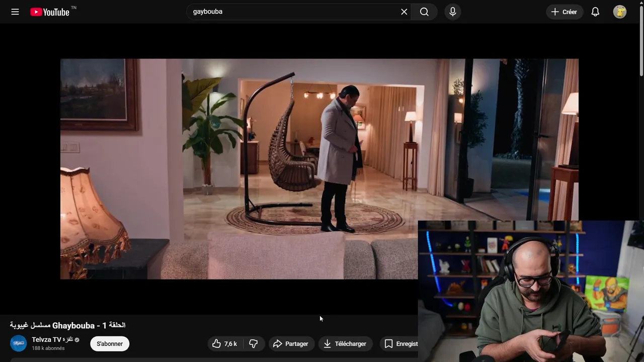644x362 pixels.
Task: Open the YouTube hamburger guide menu
Action: point(15,12)
